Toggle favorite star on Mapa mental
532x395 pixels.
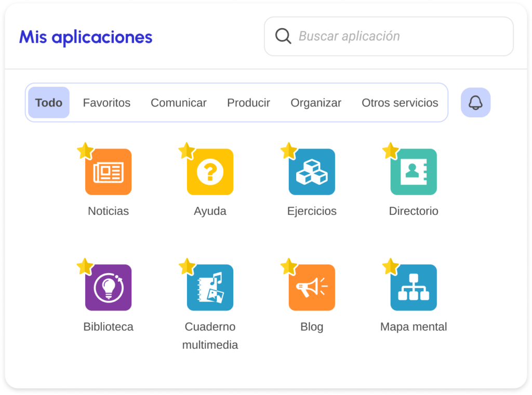[391, 266]
